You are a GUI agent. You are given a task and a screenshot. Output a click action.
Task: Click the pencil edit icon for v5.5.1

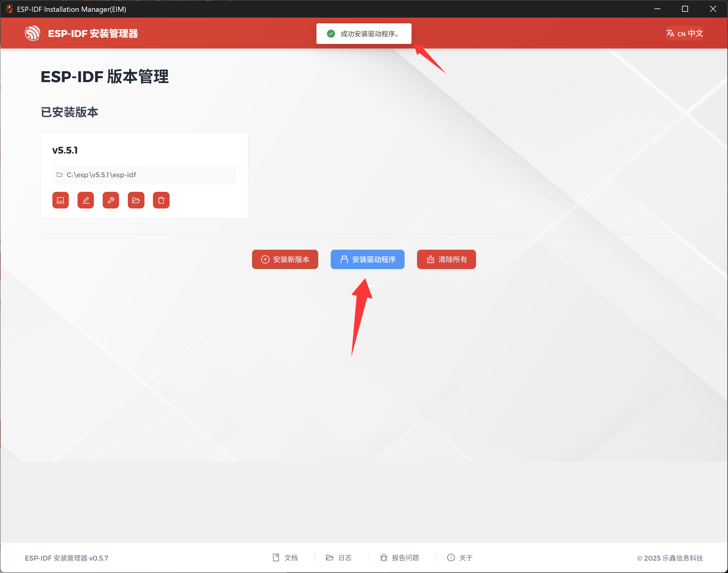tap(85, 200)
